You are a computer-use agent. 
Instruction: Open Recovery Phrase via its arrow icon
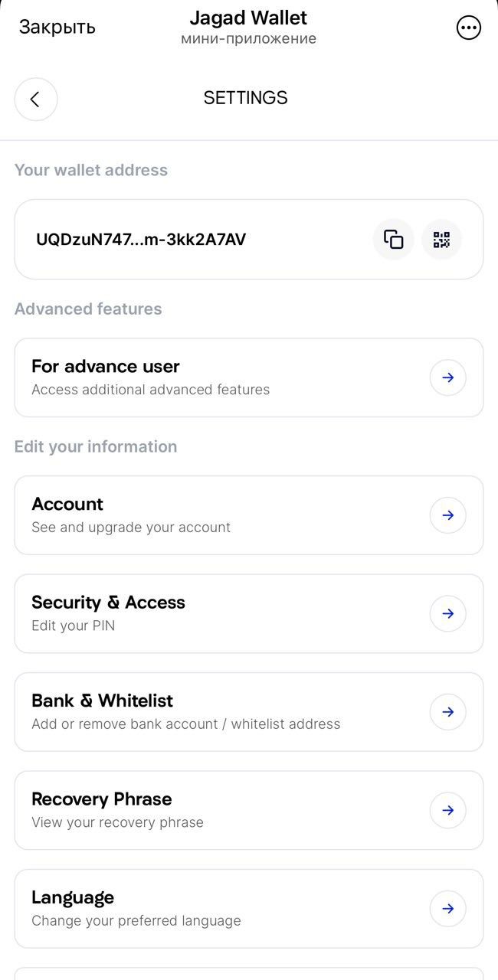click(x=447, y=810)
